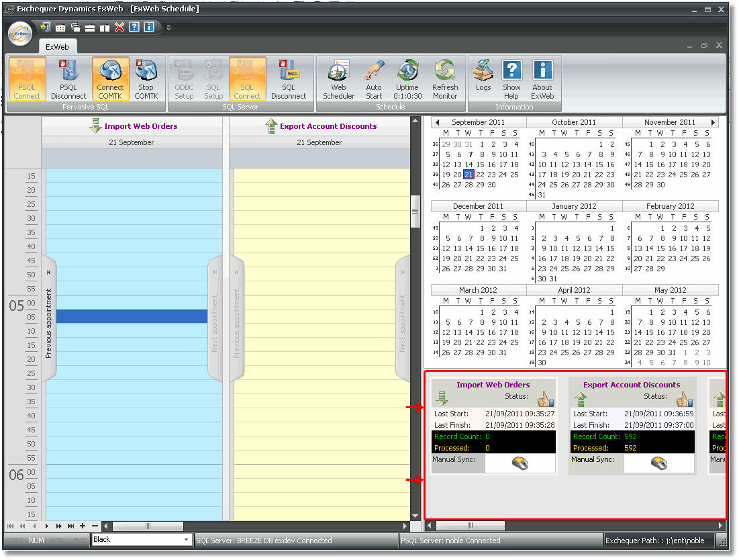Open ODBC Setup
739x560 pixels.
185,79
